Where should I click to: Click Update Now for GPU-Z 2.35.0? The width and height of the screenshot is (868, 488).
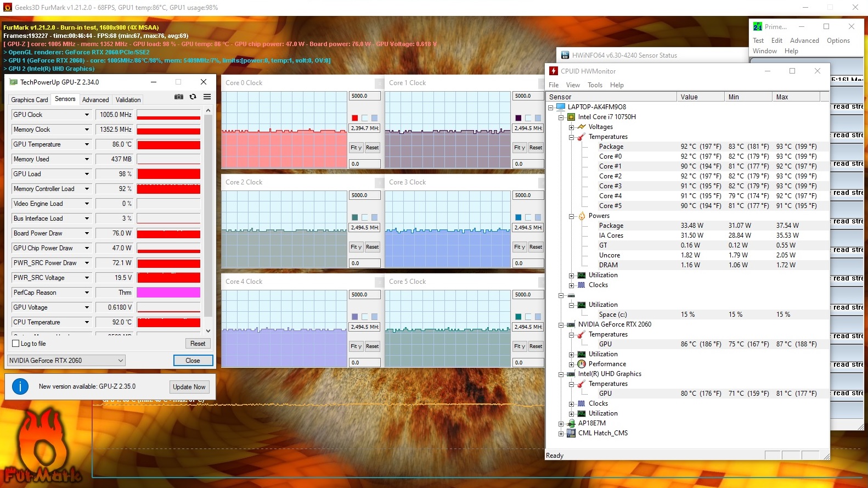[189, 387]
